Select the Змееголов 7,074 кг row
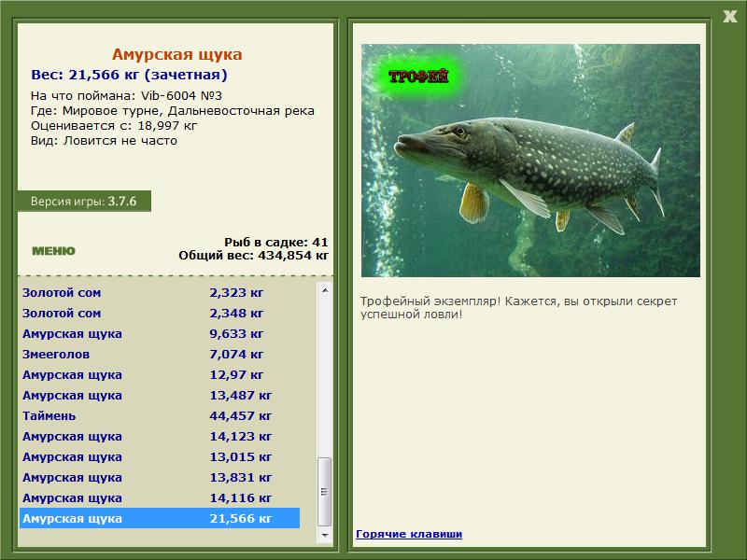The image size is (747, 560). pos(160,355)
